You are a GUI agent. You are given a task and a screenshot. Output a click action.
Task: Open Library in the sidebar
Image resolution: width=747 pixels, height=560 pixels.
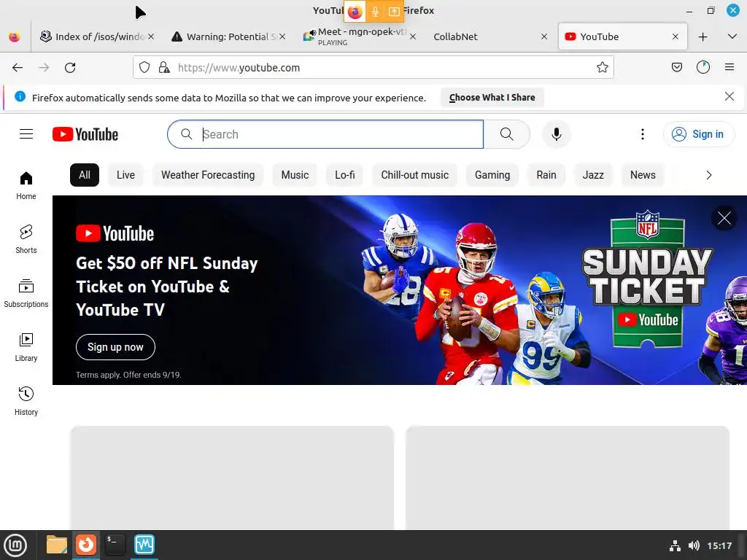coord(26,348)
